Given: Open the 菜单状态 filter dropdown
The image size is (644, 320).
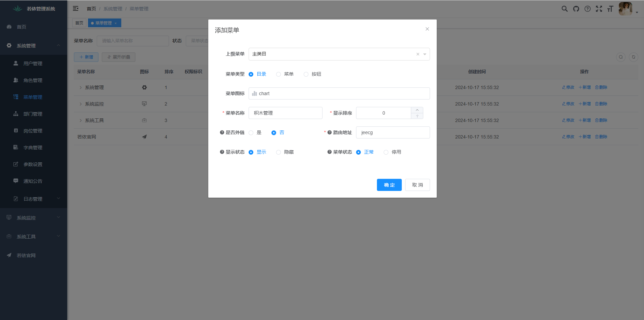Looking at the screenshot, I should [197, 41].
